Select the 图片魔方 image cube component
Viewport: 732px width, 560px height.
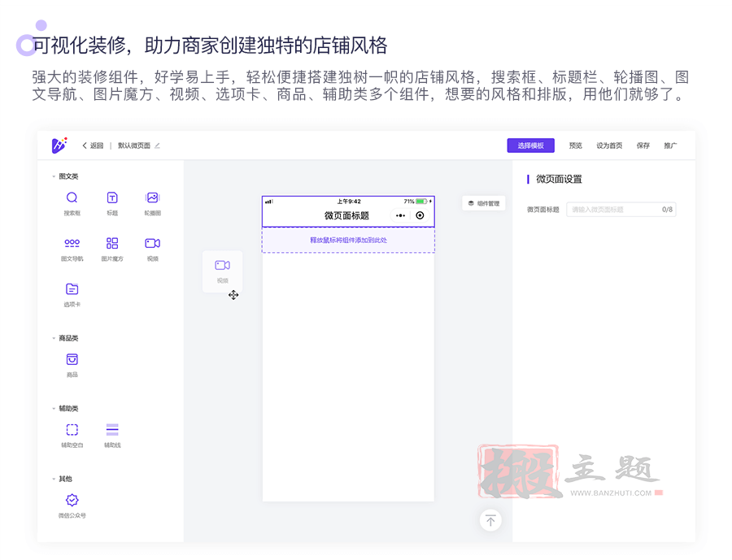[x=112, y=249]
